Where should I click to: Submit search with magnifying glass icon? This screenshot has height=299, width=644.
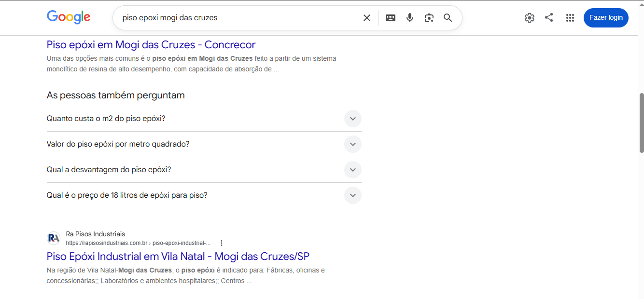click(x=448, y=18)
